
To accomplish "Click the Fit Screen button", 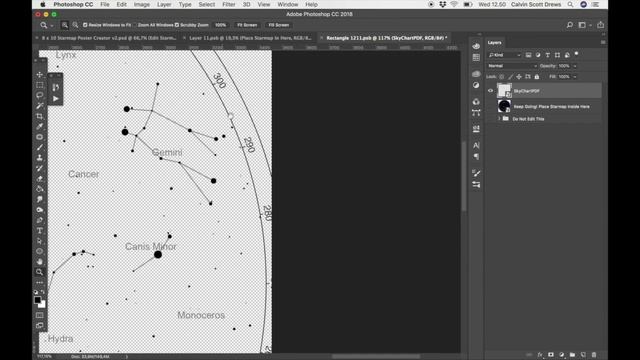I will (x=247, y=25).
